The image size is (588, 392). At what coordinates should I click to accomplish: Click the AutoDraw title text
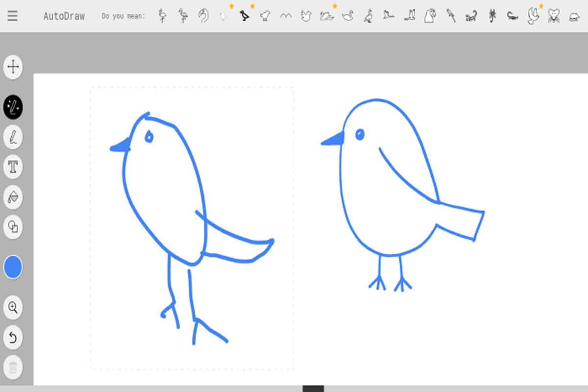64,16
